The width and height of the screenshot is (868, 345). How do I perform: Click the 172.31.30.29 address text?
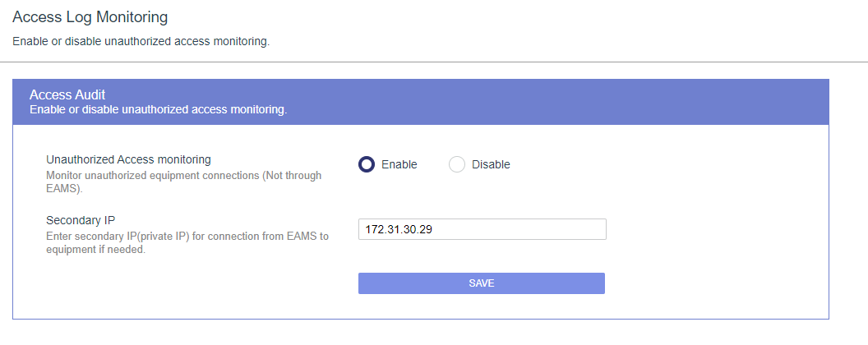(399, 229)
